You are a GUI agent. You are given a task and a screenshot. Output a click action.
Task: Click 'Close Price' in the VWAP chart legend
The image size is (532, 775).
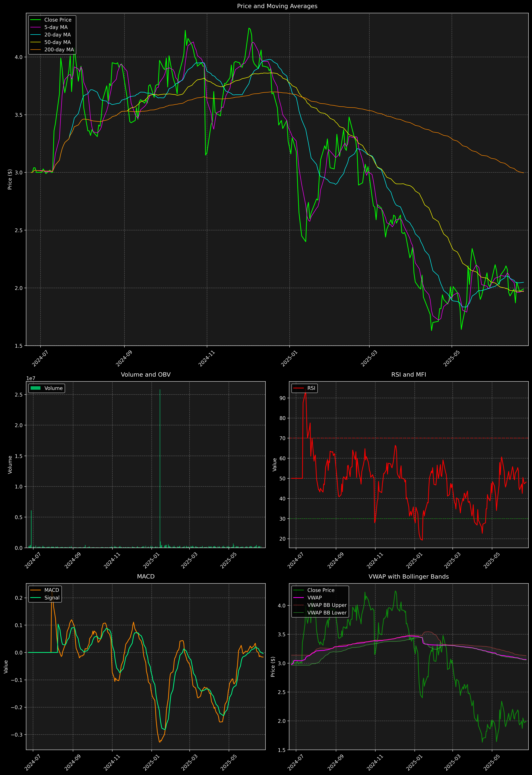pyautogui.click(x=321, y=590)
